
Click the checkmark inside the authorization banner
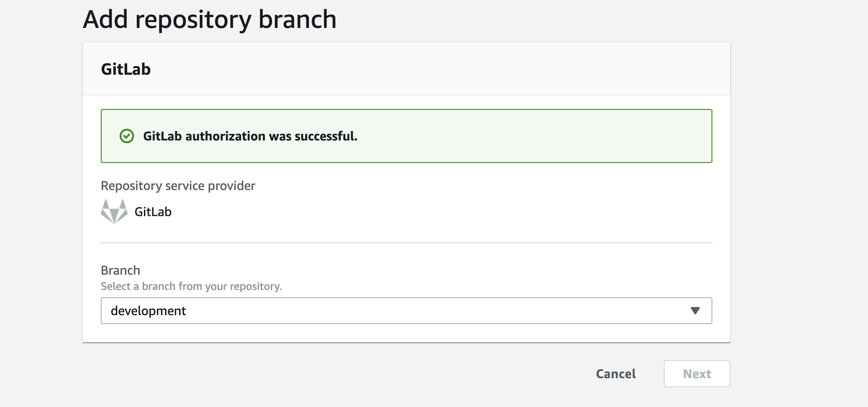tap(126, 136)
